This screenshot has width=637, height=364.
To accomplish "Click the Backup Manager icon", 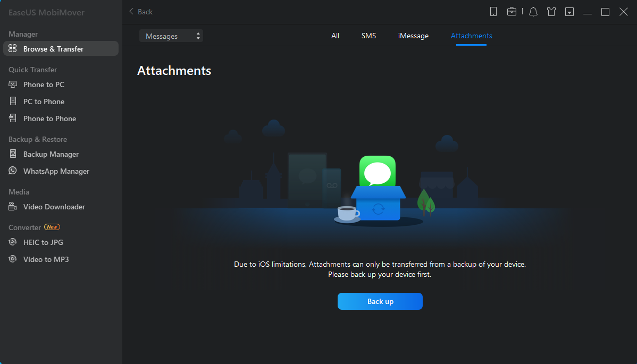I will (x=13, y=154).
